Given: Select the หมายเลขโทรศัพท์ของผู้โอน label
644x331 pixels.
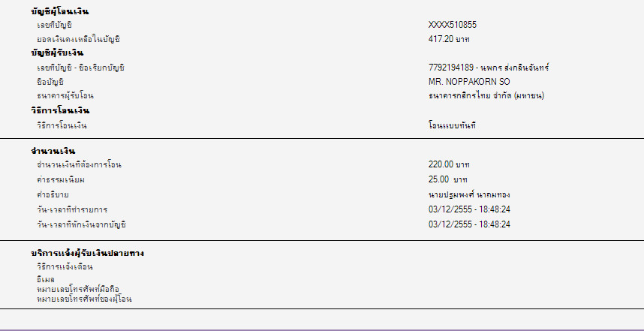Looking at the screenshot, I should click(84, 299).
